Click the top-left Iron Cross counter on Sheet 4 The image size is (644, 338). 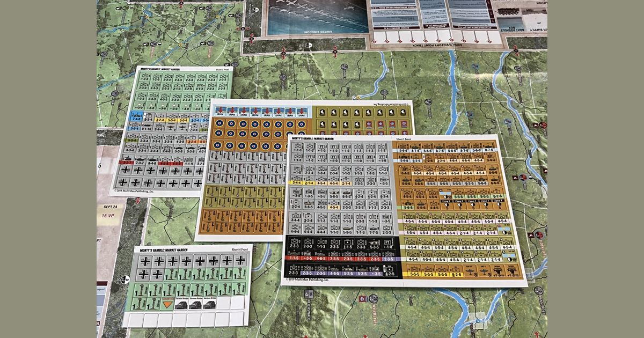point(144,261)
